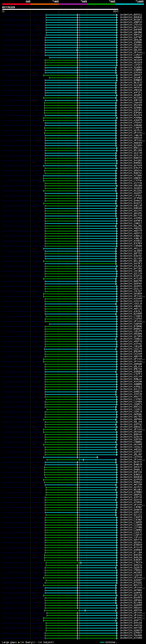Select the UniRef100_B3Q760 label
Screen dimensions: 146x644
(131, 256)
